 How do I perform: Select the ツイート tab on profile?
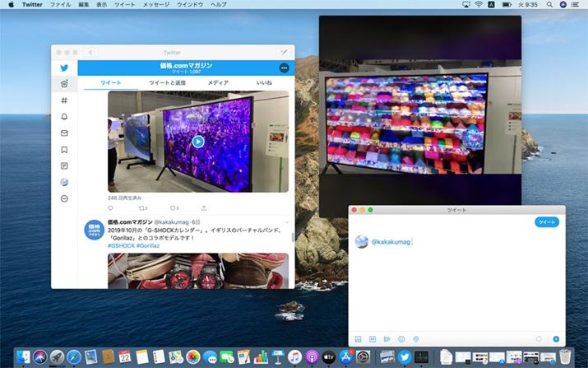[x=111, y=82]
